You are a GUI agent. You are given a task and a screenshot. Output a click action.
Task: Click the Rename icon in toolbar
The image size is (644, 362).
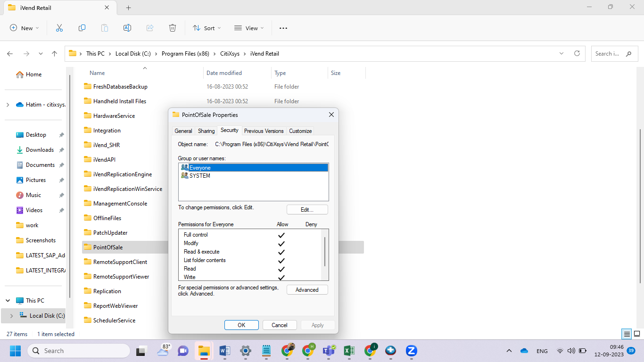127,28
